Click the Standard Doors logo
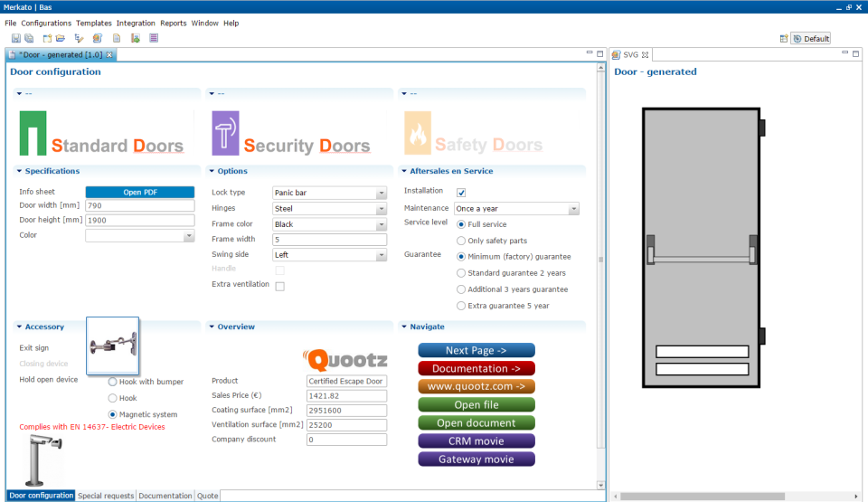 tap(101, 134)
